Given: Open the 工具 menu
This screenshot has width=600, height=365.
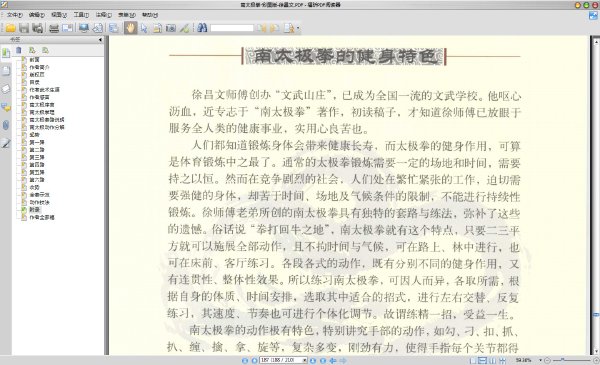Looking at the screenshot, I should pos(81,15).
